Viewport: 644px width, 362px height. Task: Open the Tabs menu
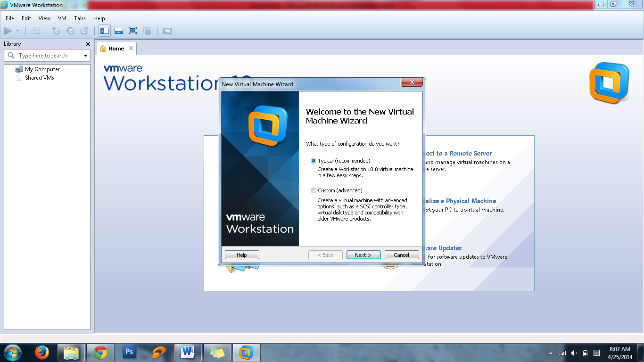click(x=80, y=18)
